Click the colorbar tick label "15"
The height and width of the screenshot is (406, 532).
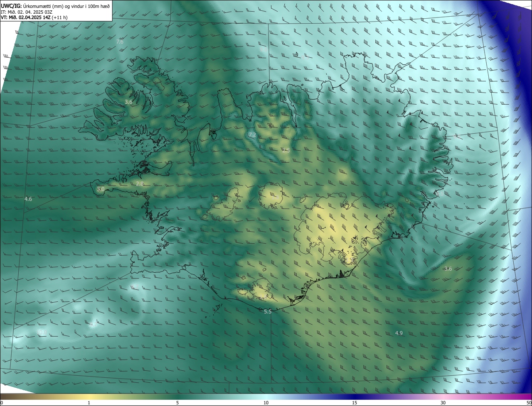tap(355, 403)
